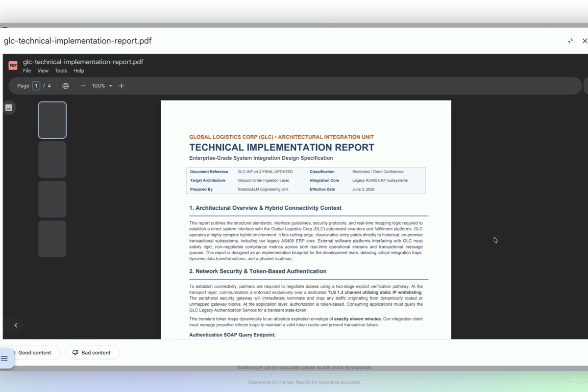Image resolution: width=588 pixels, height=392 pixels.
Task: Open the Help menu
Action: click(x=79, y=71)
